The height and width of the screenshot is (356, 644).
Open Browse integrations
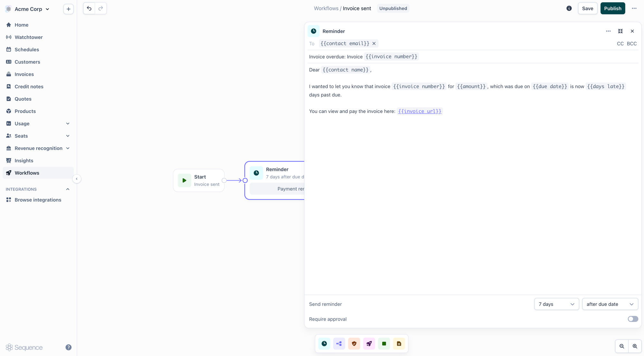pyautogui.click(x=38, y=200)
